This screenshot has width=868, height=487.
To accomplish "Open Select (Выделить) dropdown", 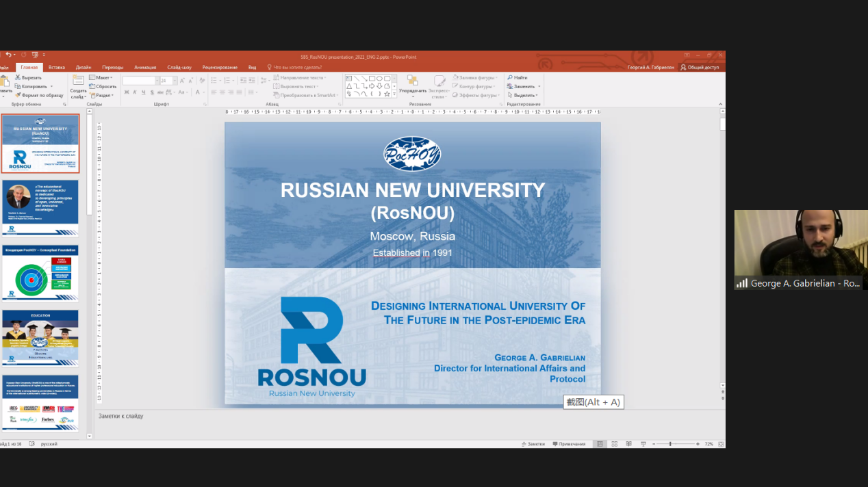I will click(523, 95).
